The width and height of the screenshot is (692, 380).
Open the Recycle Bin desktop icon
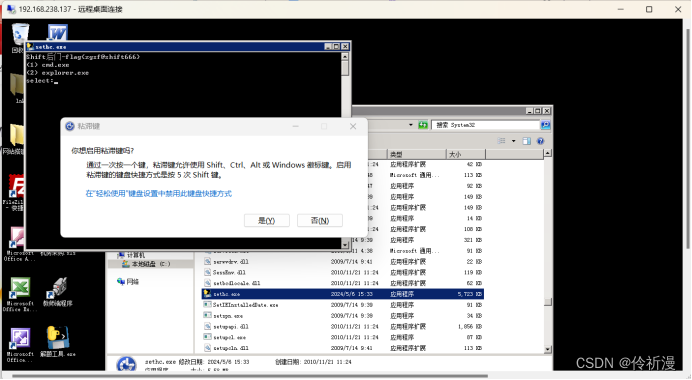point(20,37)
